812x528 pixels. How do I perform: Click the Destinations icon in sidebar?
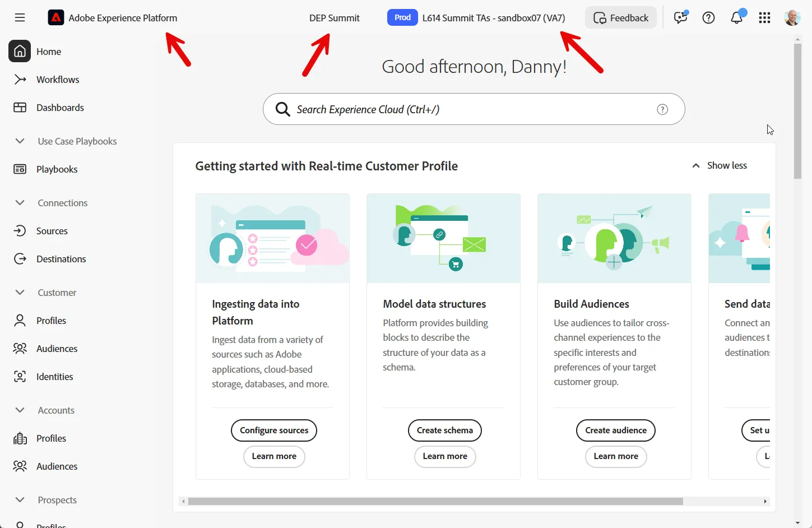20,259
